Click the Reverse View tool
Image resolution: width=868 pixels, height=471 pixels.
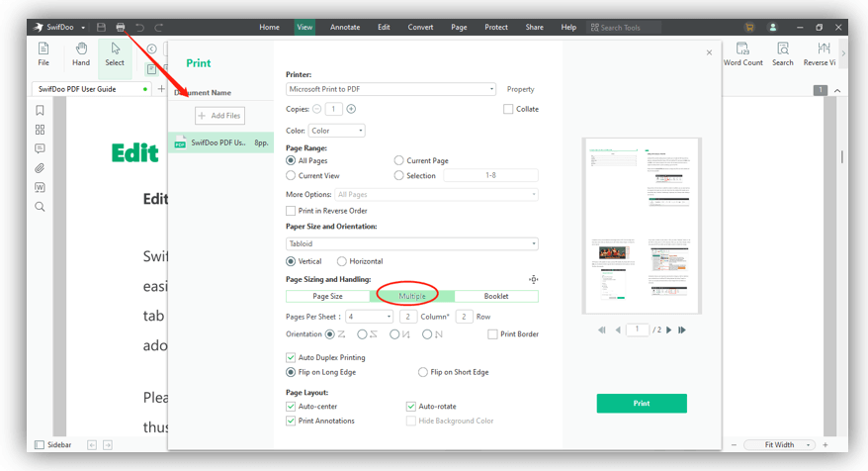pos(820,54)
